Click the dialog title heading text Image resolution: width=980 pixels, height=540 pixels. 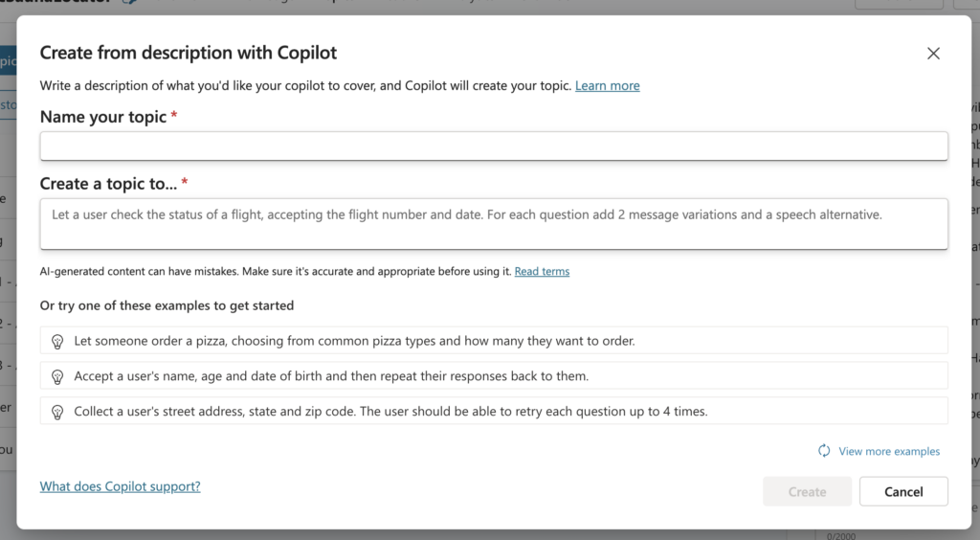tap(189, 54)
